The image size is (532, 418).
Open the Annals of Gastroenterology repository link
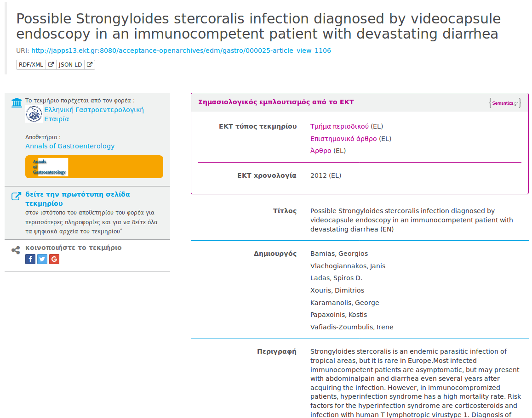point(70,146)
